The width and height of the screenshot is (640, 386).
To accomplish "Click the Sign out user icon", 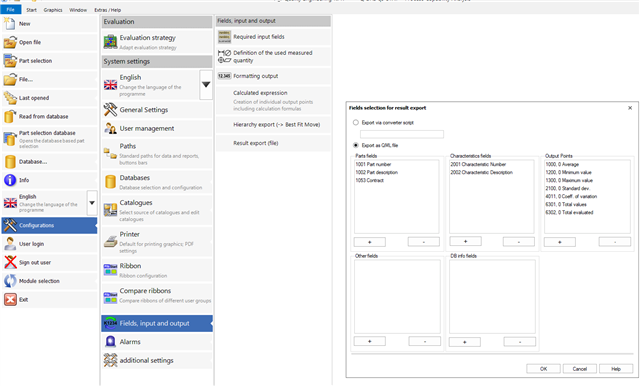I will click(10, 262).
